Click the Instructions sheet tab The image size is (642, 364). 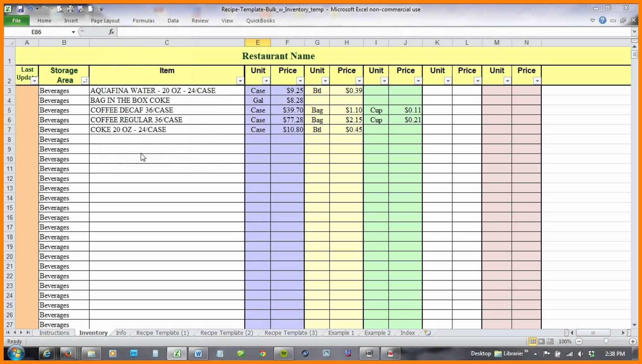[54, 332]
